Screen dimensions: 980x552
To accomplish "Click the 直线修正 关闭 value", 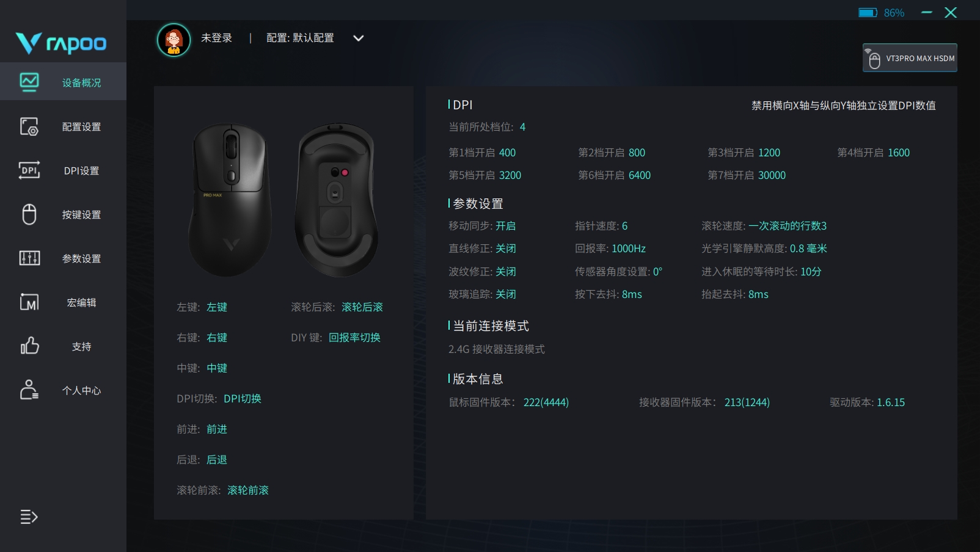I will (505, 249).
